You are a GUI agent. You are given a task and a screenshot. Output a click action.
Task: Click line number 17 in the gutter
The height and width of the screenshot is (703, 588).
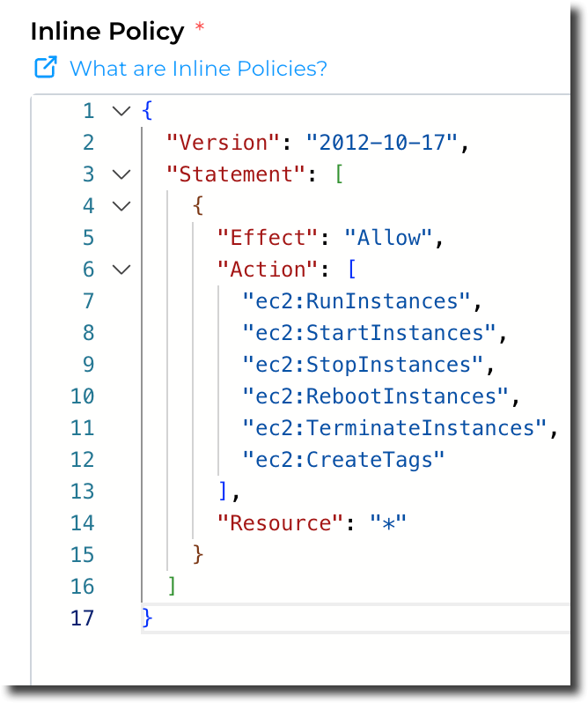(82, 618)
